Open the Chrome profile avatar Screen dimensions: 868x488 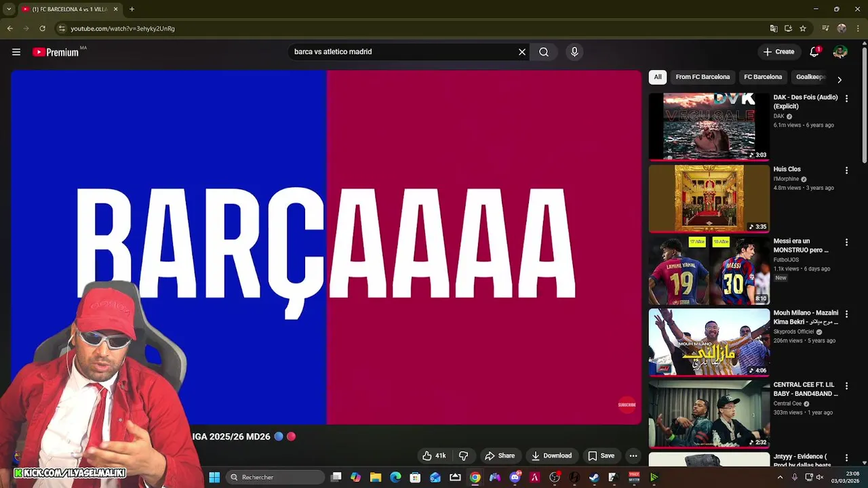coord(842,28)
